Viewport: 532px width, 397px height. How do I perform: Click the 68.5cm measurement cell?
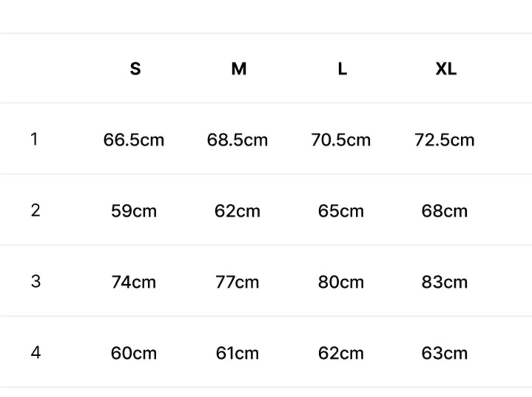pyautogui.click(x=237, y=140)
